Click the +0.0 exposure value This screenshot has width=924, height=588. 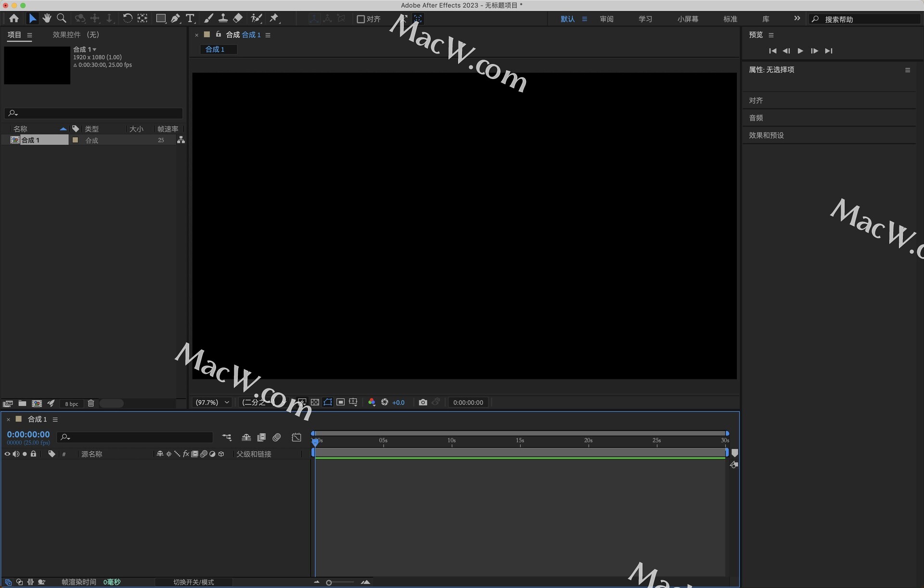click(398, 403)
